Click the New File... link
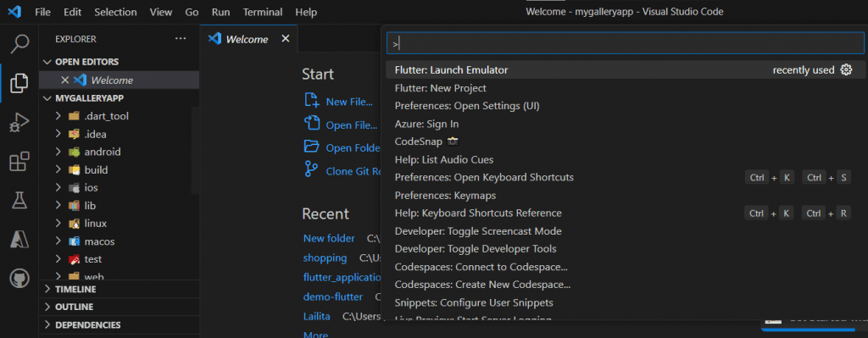Screen dimensions: 868x338 (x=349, y=102)
